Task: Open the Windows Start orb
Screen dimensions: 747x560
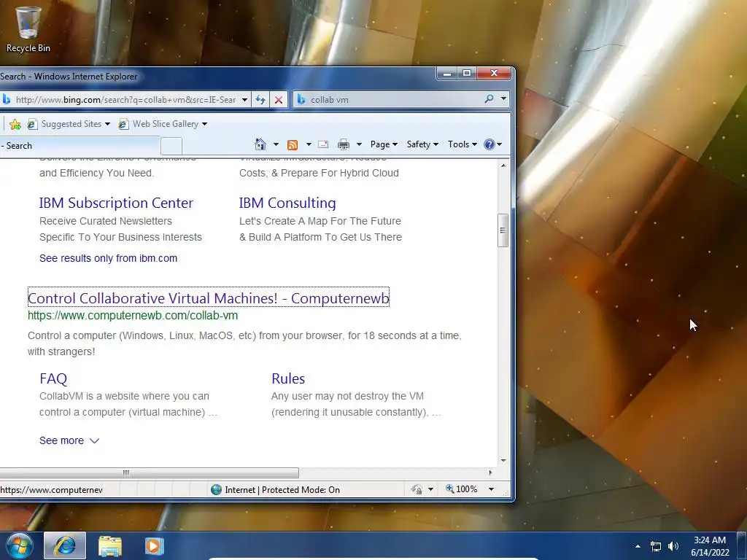Action: pos(20,545)
